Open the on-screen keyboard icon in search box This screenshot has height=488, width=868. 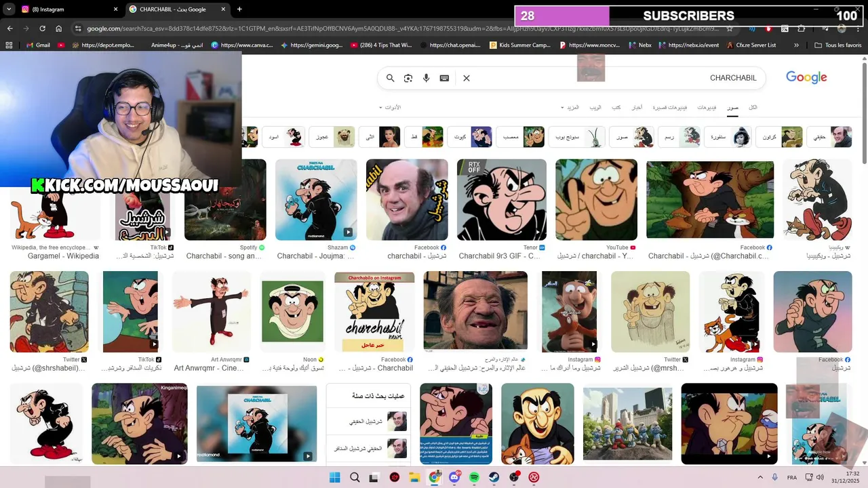(444, 78)
